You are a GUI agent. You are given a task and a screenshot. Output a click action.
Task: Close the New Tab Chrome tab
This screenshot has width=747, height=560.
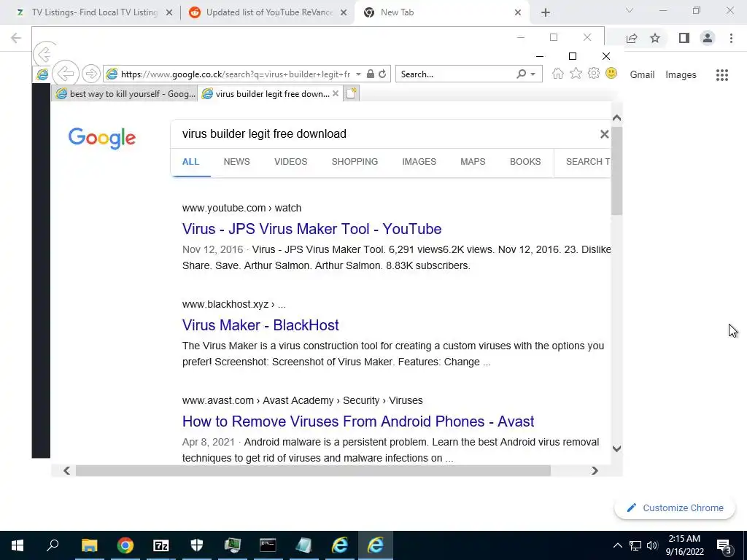(x=518, y=12)
